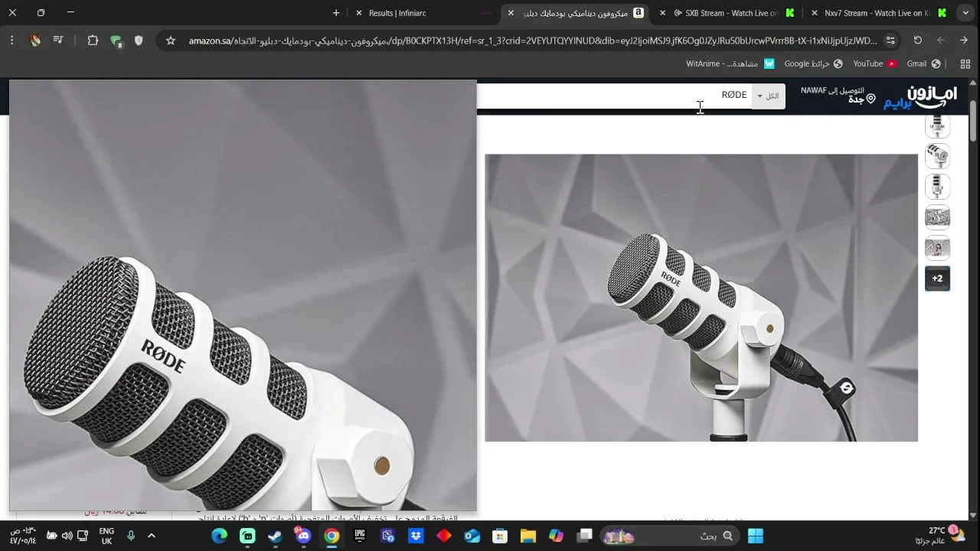Open Discord from the taskbar
Image resolution: width=980 pixels, height=551 pixels.
tap(303, 536)
